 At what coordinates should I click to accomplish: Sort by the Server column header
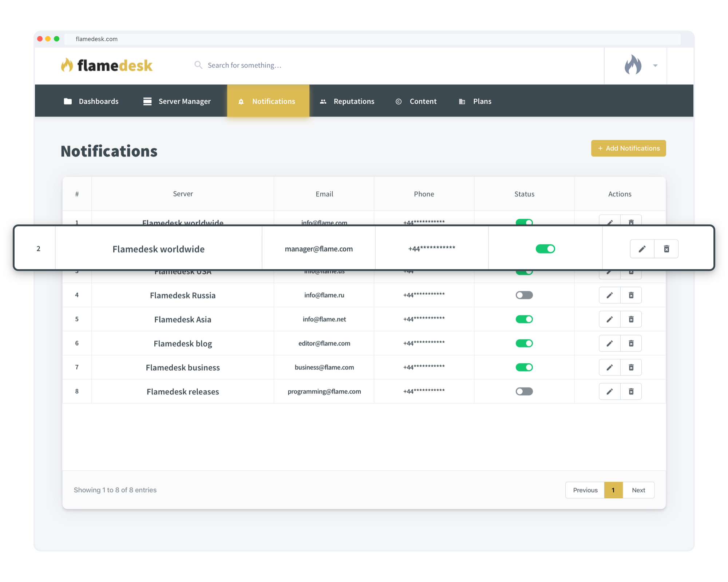click(183, 194)
